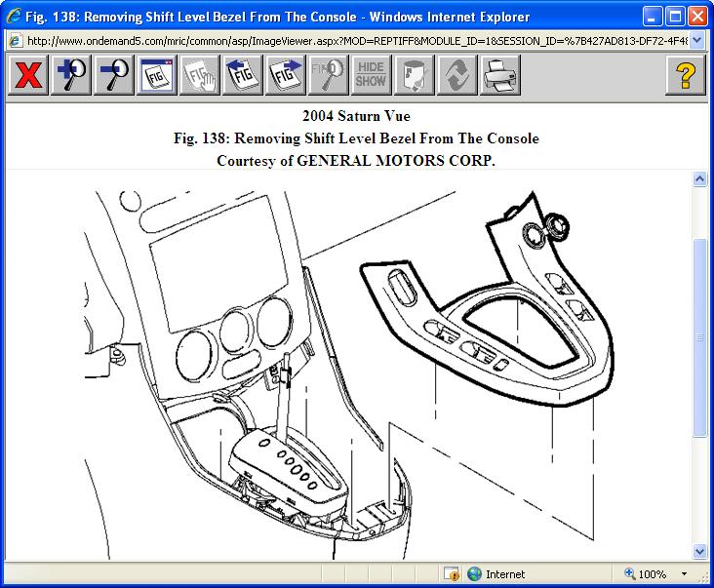The width and height of the screenshot is (714, 588).
Task: Click the 'Fig. 138: Removing Shift Level Bezel' caption
Action: tap(356, 138)
